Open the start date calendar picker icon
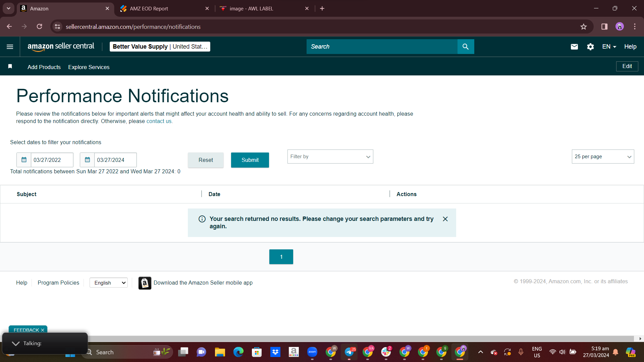 coord(24,160)
